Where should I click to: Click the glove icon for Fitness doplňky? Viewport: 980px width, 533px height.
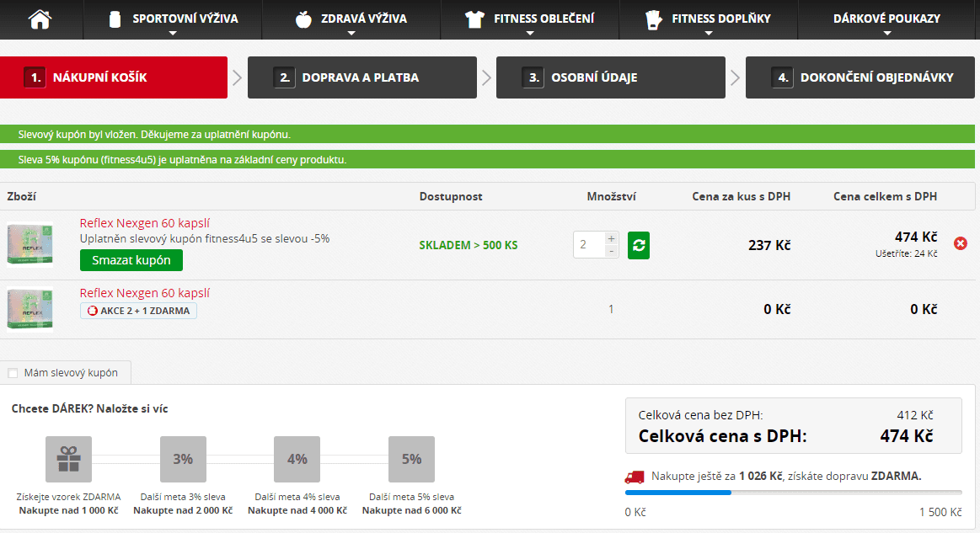[653, 19]
